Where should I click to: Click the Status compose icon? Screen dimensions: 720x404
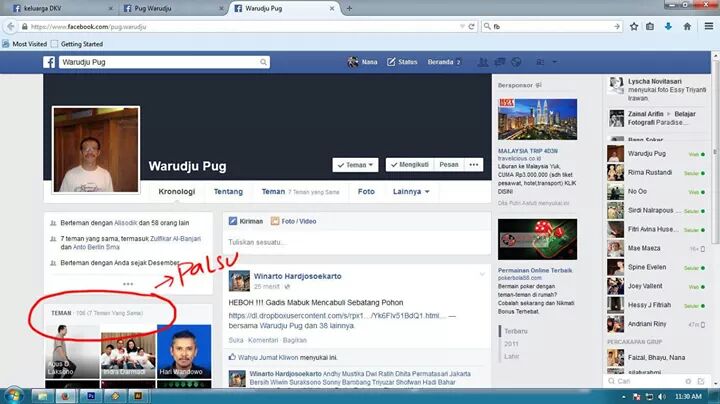click(x=391, y=62)
